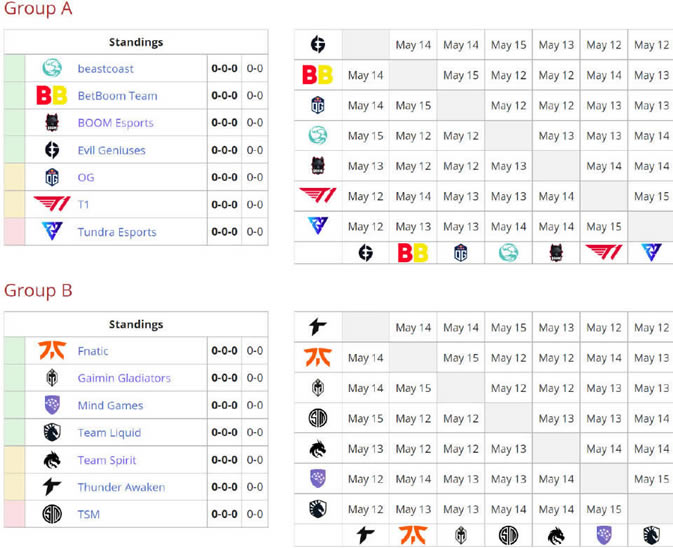
Task: Click the Evil Geniuses logo heading the Group A crosstable's first row
Action: (x=318, y=45)
